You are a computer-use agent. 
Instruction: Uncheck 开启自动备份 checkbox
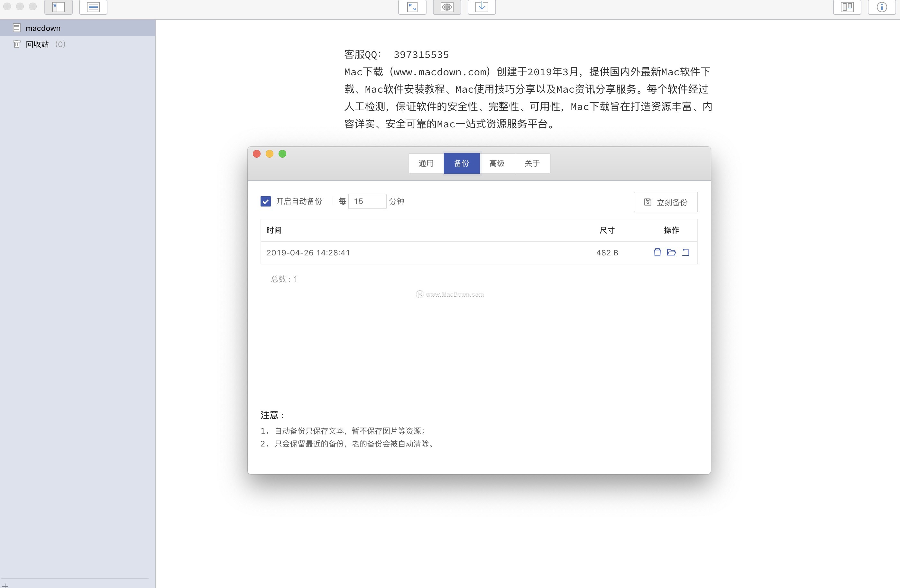click(265, 201)
